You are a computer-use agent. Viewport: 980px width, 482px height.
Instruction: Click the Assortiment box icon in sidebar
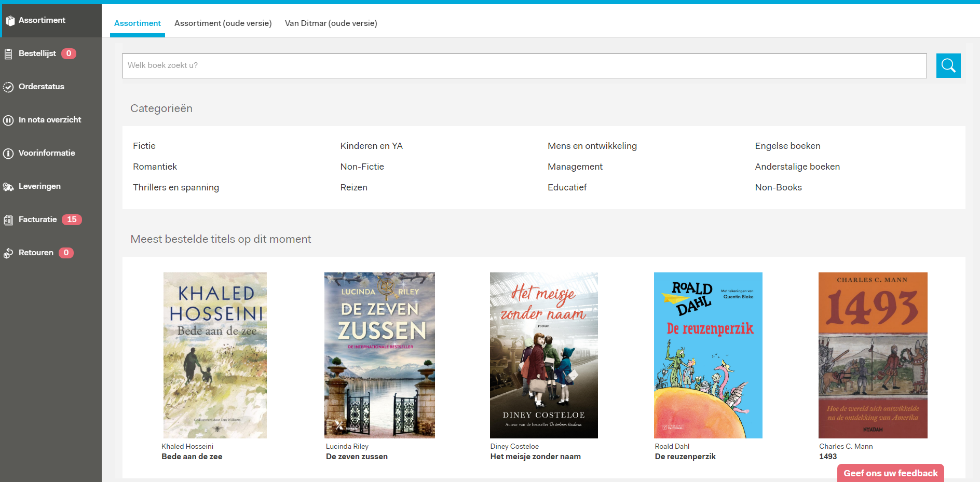(x=10, y=21)
